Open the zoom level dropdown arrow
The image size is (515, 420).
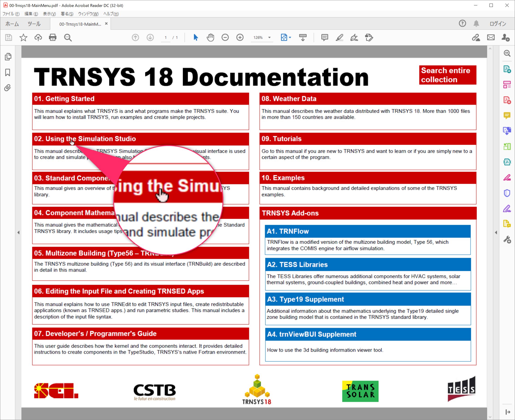point(269,37)
